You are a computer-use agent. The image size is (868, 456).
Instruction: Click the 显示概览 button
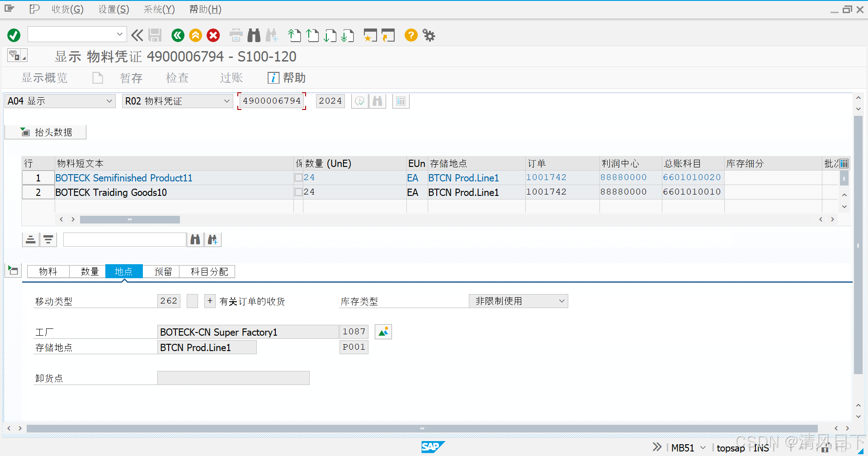pos(44,78)
